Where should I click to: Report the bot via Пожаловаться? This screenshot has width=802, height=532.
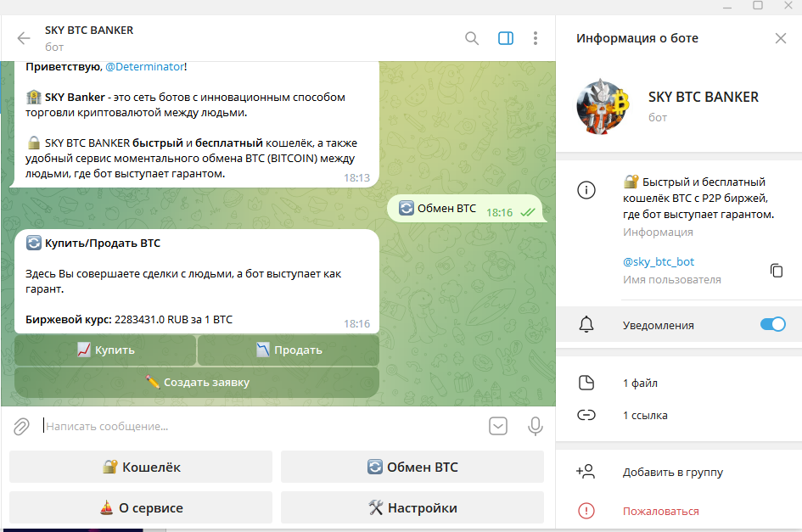click(661, 511)
